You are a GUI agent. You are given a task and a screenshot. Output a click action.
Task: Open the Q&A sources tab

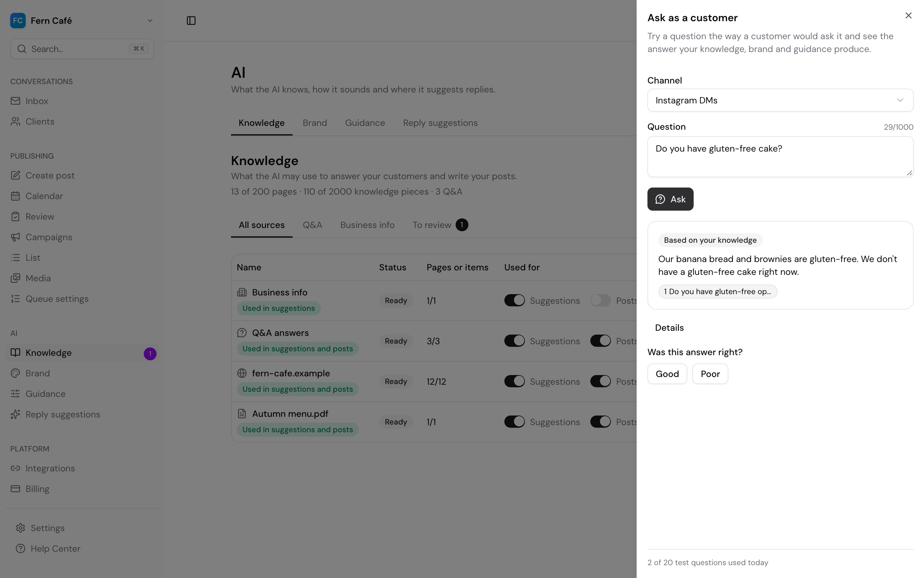[x=312, y=225]
